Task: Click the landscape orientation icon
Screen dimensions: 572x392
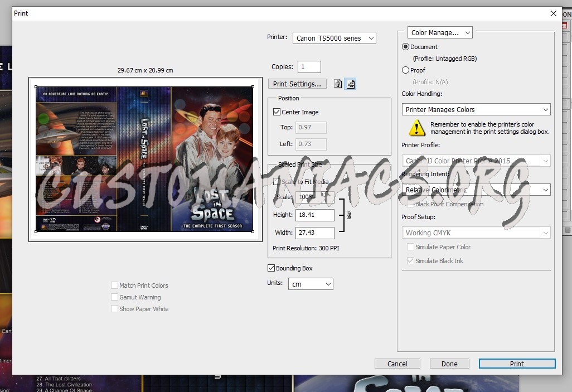Action: click(351, 84)
